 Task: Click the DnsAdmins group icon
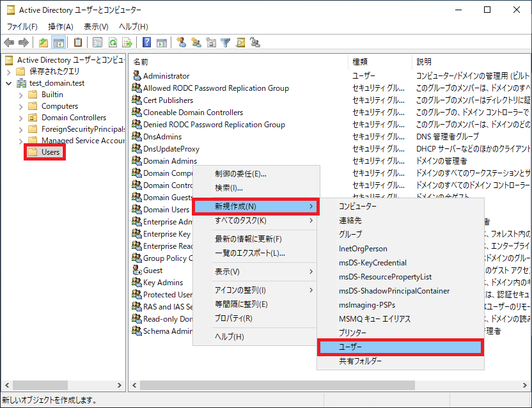[137, 136]
